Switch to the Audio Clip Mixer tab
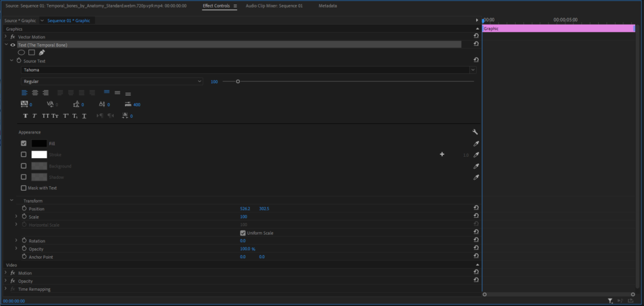This screenshot has height=306, width=644. click(x=274, y=6)
